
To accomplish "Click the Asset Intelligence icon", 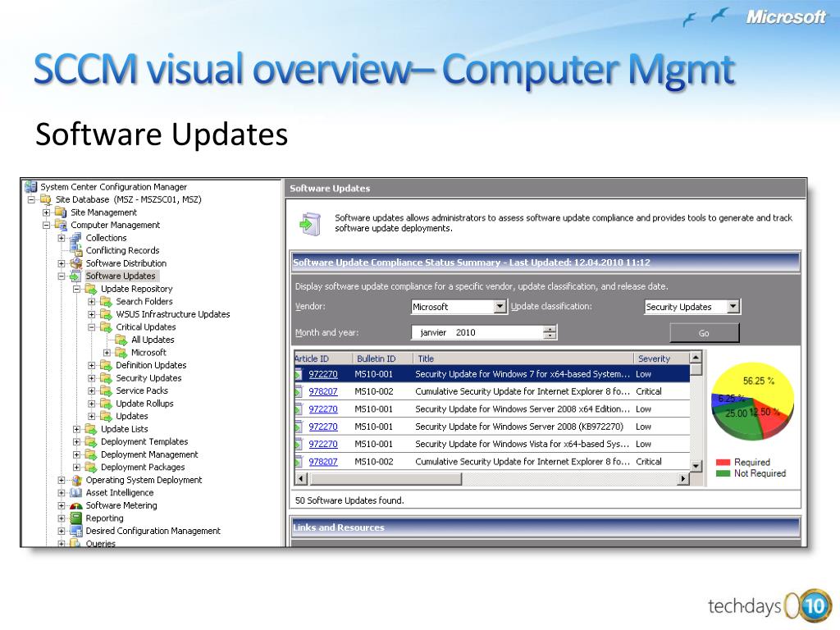I will click(76, 493).
